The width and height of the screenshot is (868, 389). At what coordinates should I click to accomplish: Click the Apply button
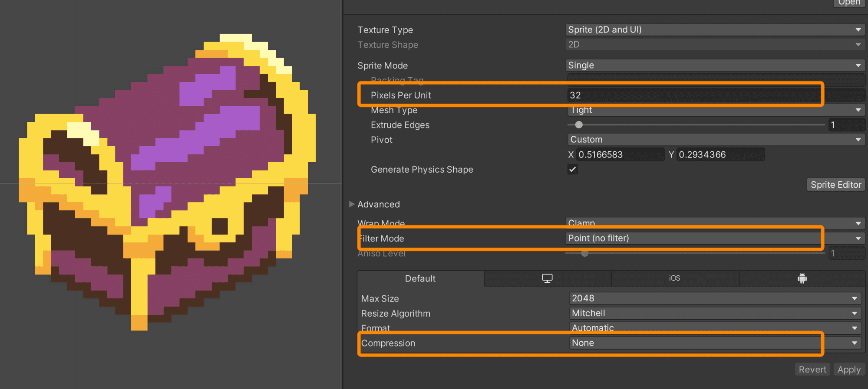click(849, 369)
